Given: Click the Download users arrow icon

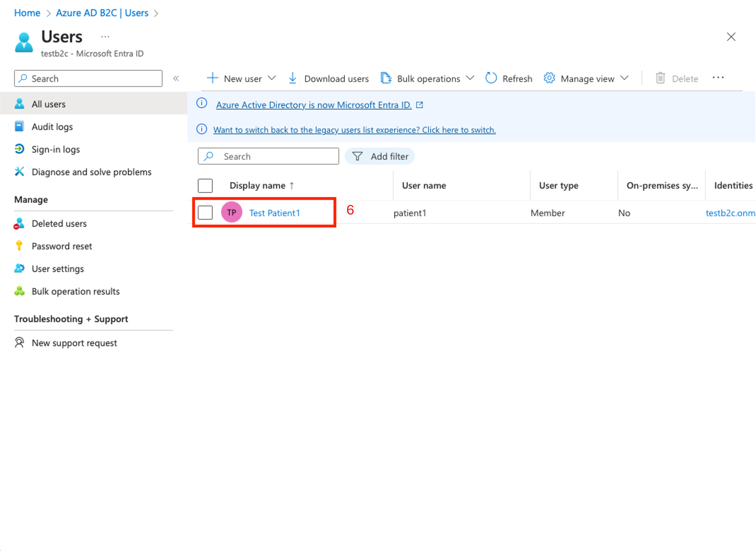Looking at the screenshot, I should click(293, 78).
